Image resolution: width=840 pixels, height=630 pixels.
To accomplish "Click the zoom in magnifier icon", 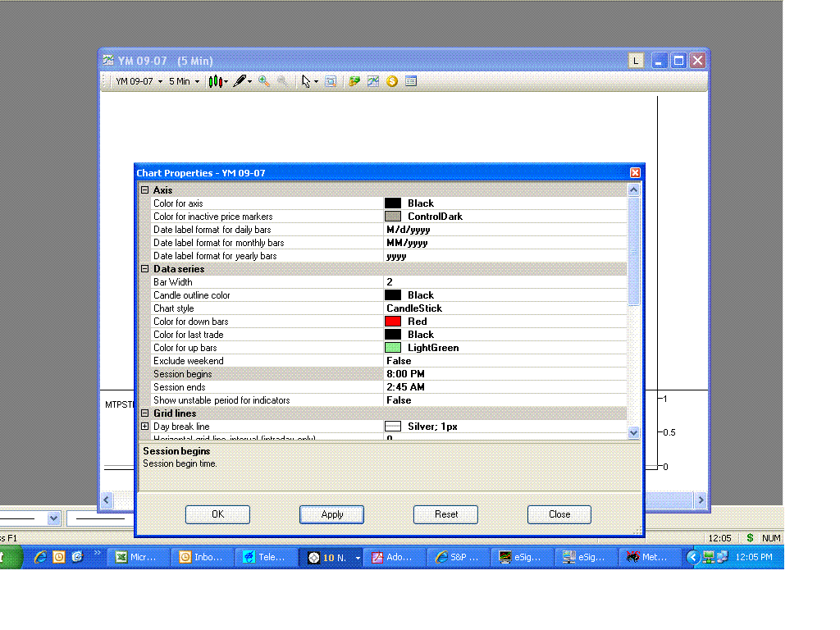I will 263,81.
